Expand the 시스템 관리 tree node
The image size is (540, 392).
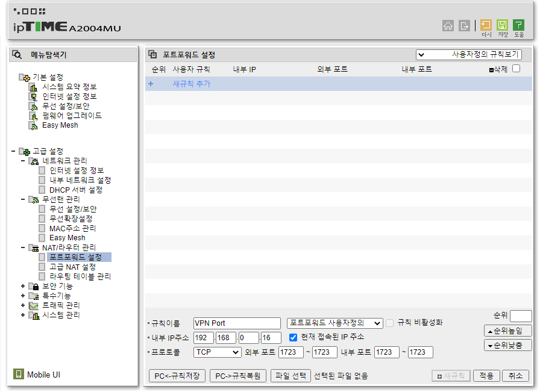23,315
